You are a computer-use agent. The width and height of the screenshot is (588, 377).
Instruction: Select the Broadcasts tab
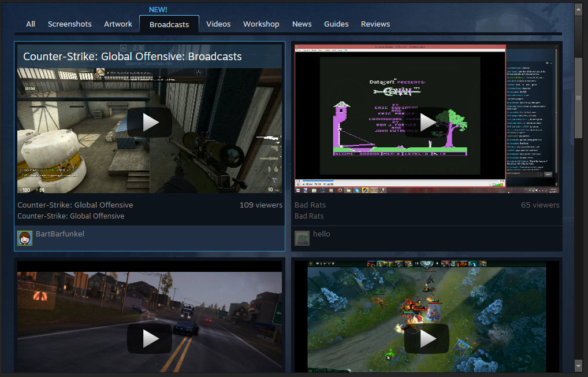point(169,24)
